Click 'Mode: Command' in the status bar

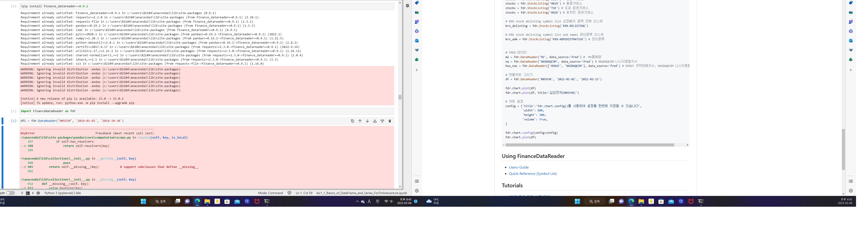[x=271, y=193]
